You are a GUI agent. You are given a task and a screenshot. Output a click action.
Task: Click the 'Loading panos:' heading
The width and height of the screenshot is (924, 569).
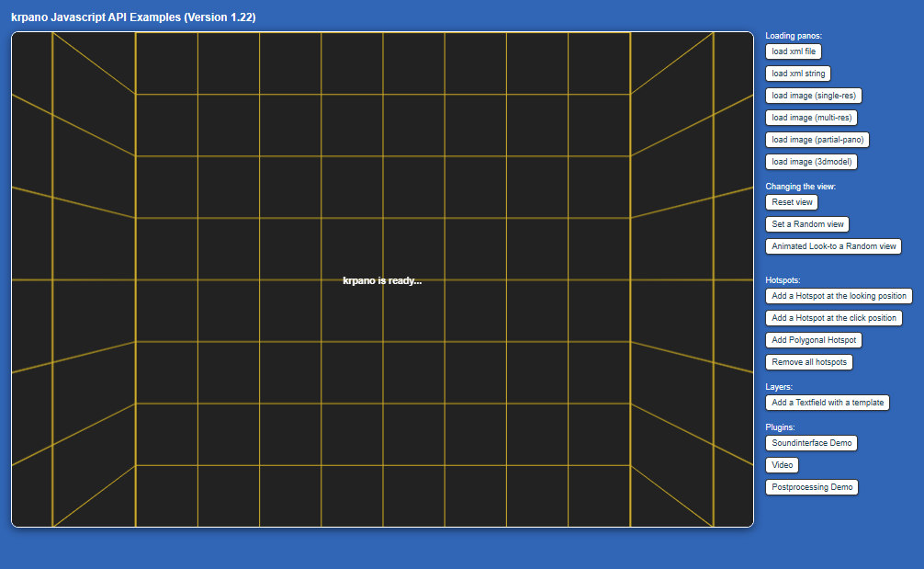(794, 36)
